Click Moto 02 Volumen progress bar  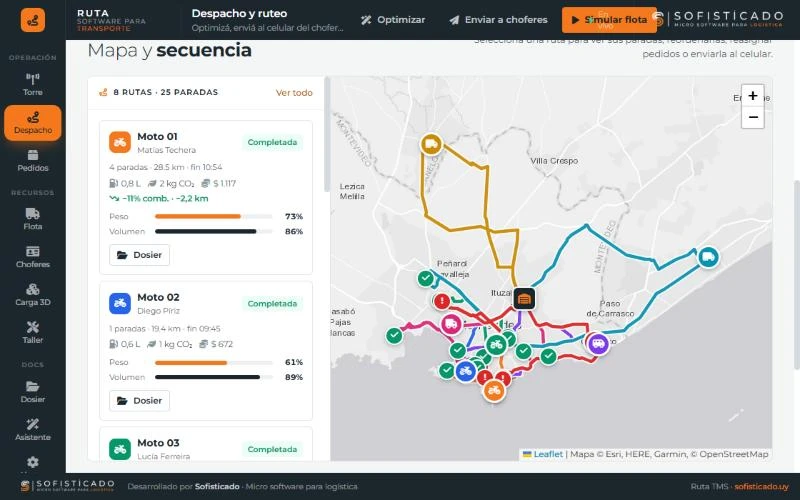(213, 378)
